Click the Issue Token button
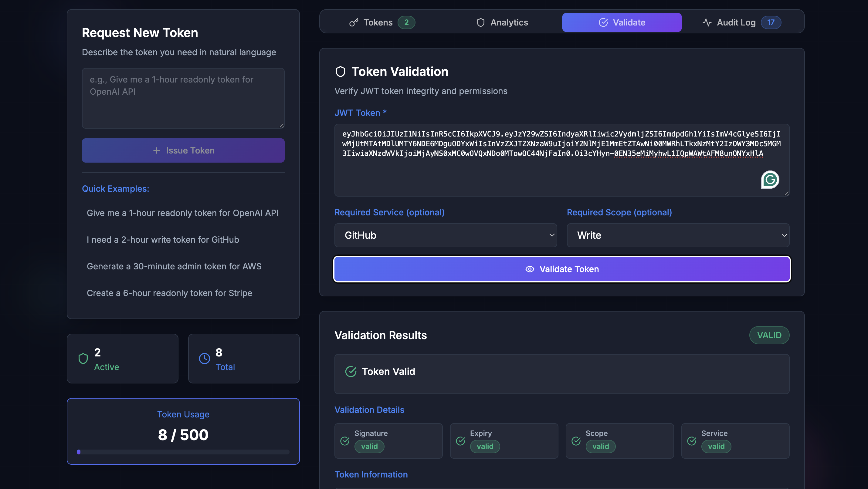The height and width of the screenshot is (489, 868). pos(183,150)
